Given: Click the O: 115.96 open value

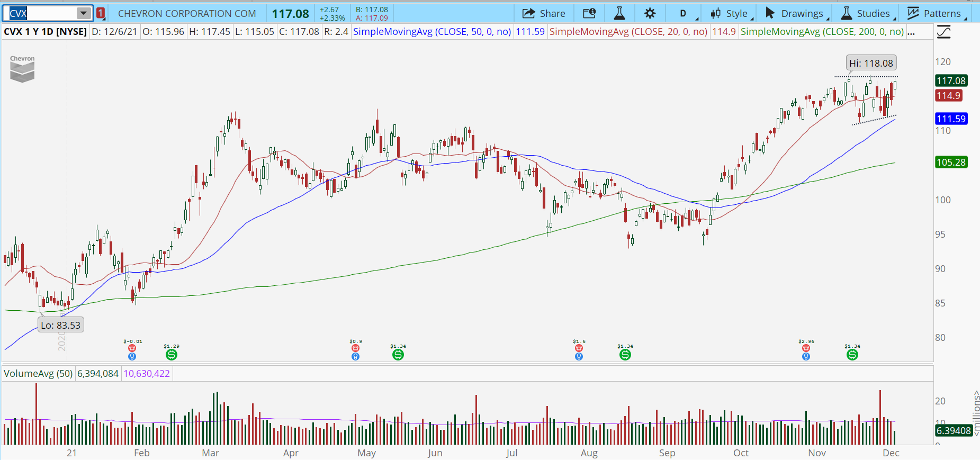Looking at the screenshot, I should (x=164, y=32).
